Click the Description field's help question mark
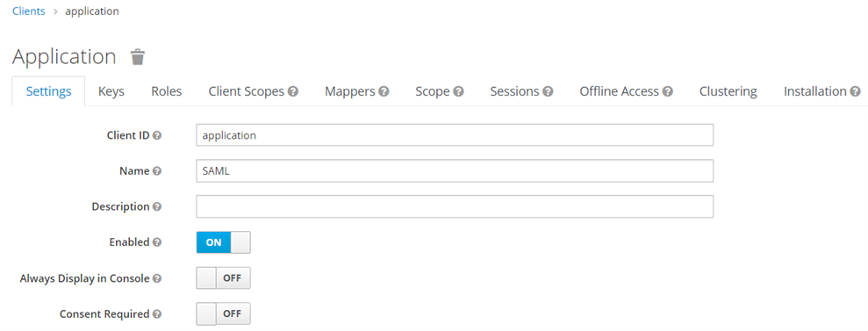Screen dimensions: 868x331 click(157, 206)
